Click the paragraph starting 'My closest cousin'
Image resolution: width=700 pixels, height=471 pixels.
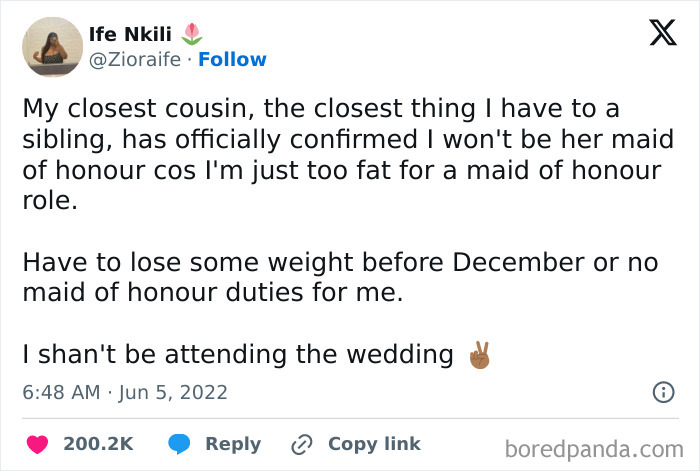point(342,152)
